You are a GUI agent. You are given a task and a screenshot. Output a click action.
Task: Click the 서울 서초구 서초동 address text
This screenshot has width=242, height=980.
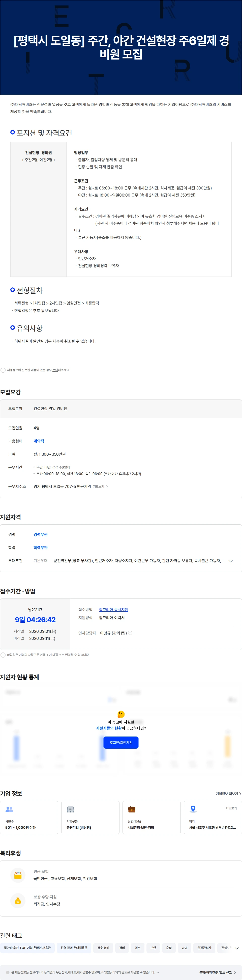click(212, 827)
